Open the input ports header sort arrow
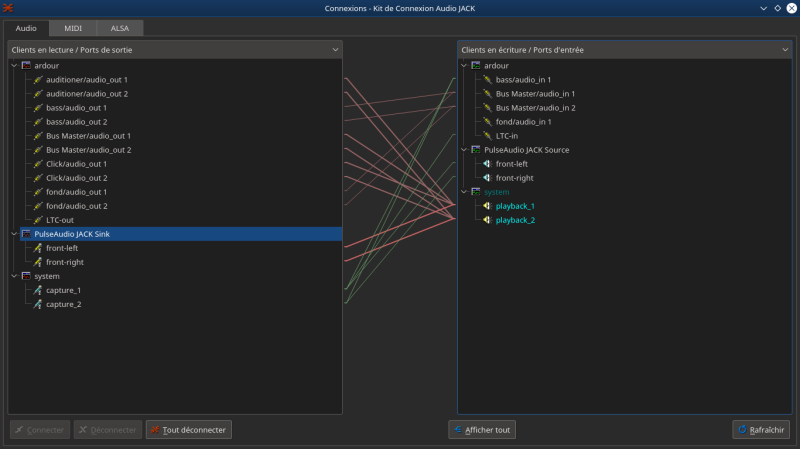The width and height of the screenshot is (800, 449). 785,49
